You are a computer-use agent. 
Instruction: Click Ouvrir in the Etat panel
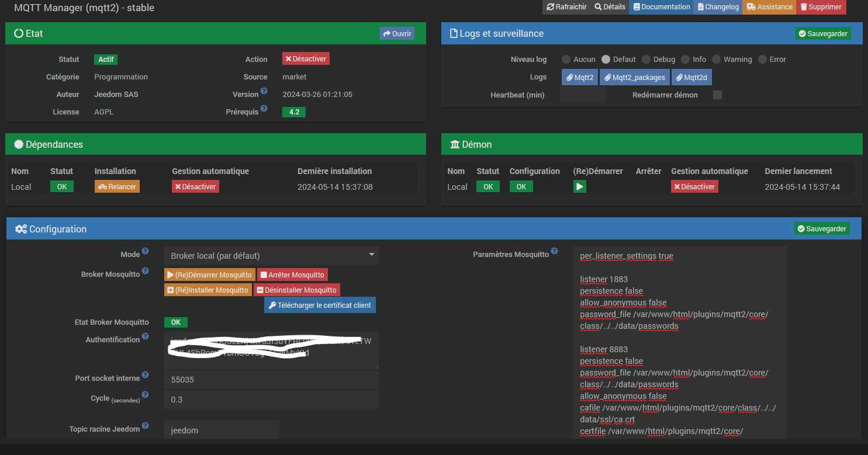tap(397, 33)
